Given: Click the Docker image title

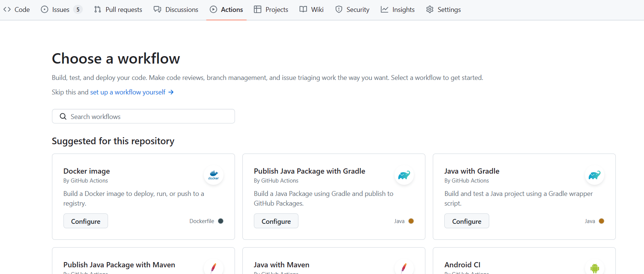Looking at the screenshot, I should coord(86,171).
